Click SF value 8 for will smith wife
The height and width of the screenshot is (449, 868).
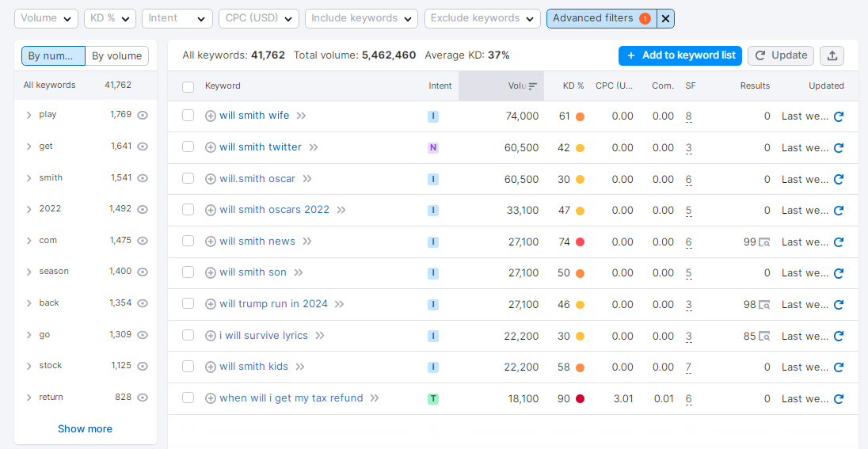[688, 116]
